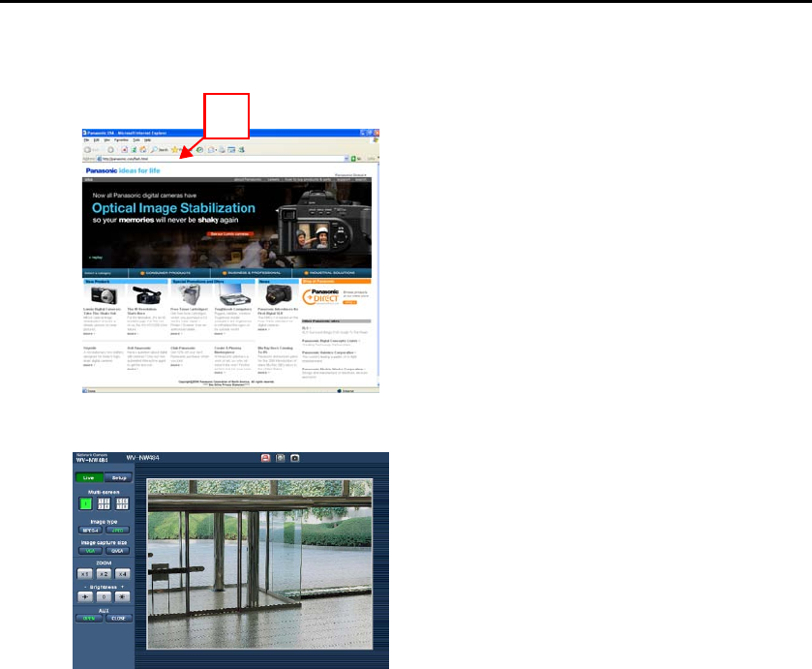Image resolution: width=812 pixels, height=669 pixels.
Task: Open Favorites menu in Internet Explorer
Action: coord(121,140)
